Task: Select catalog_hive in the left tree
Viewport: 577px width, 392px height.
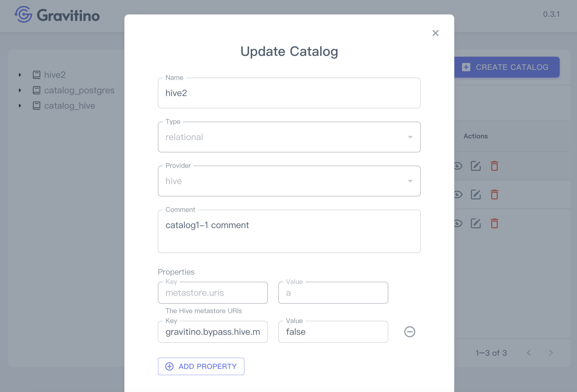Action: click(x=70, y=106)
